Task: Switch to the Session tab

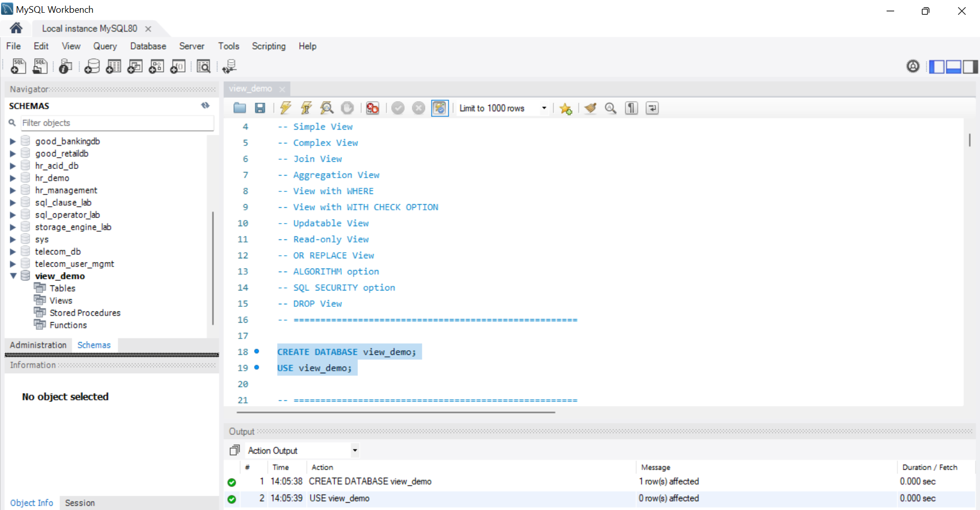Action: [x=80, y=503]
